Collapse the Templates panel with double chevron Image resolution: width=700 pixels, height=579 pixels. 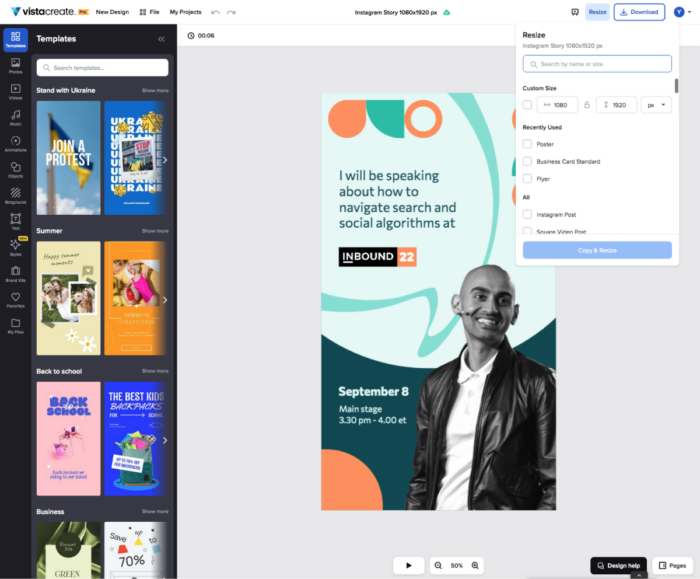click(161, 39)
